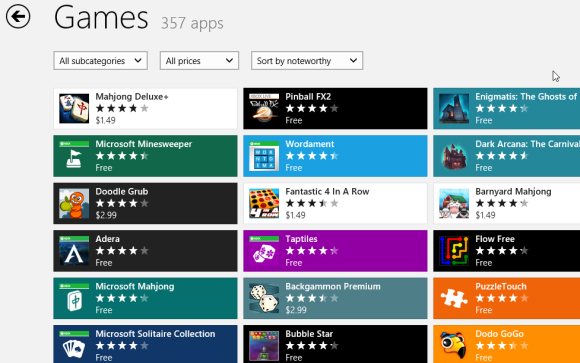
Task: Click the Flow Free colored pipes icon
Action: (454, 251)
